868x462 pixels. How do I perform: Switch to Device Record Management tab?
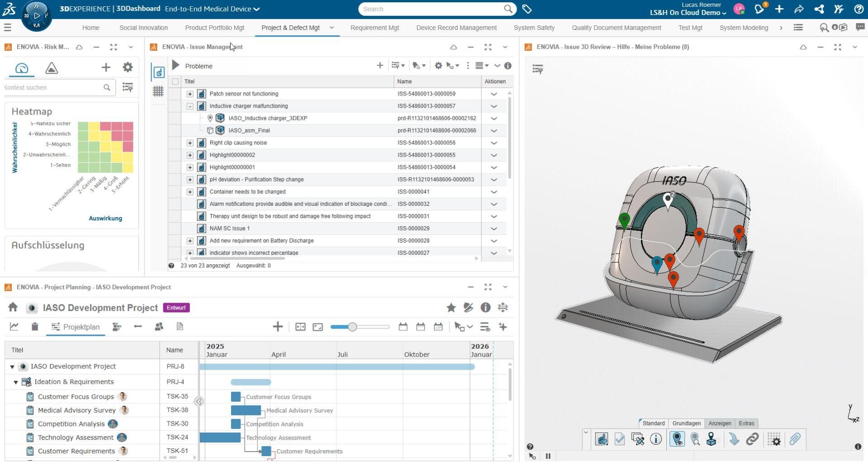456,28
